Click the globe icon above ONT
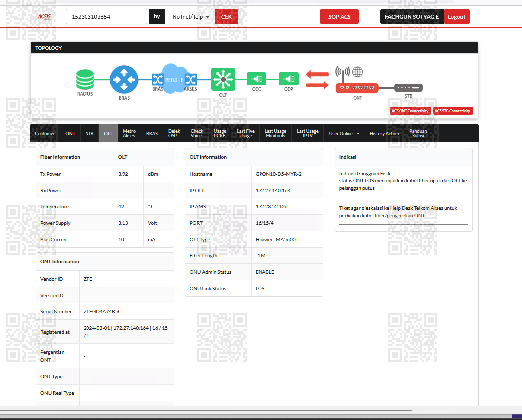The width and height of the screenshot is (522, 420). [358, 72]
